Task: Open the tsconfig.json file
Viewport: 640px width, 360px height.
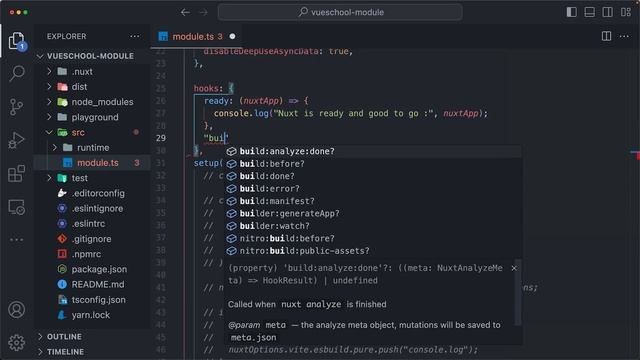Action: [92, 300]
